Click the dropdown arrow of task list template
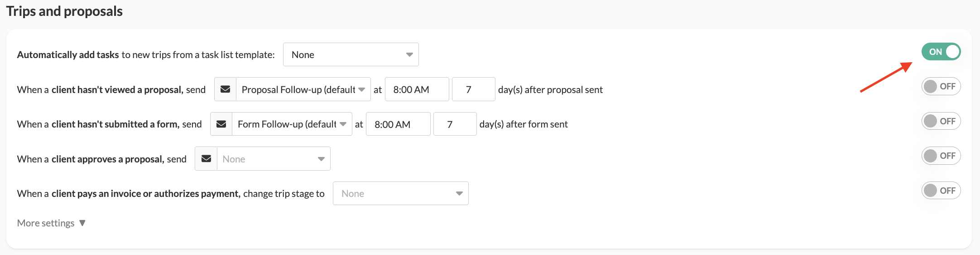The height and width of the screenshot is (255, 980). (409, 54)
